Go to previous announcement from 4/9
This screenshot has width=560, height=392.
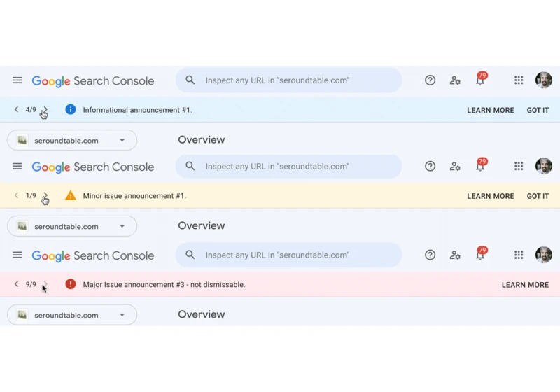(16, 109)
